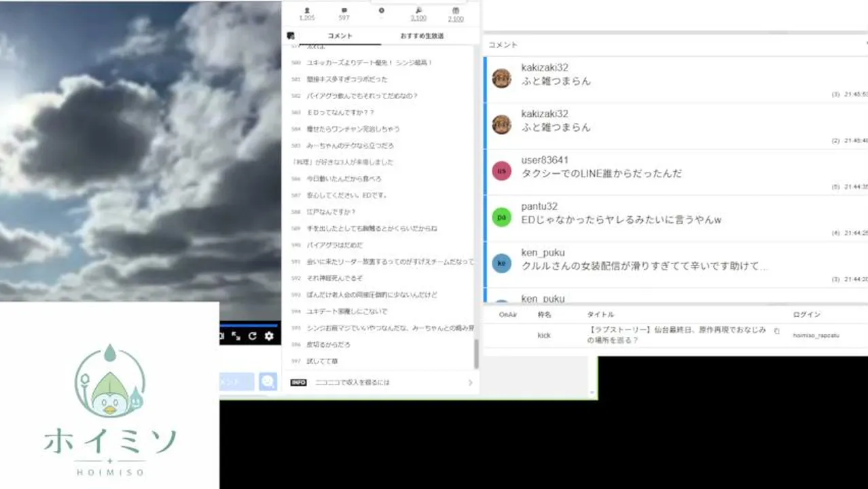Screen dimensions: 868x489
Task: Select the hoimiso_rapcatu login cell
Action: click(x=815, y=335)
